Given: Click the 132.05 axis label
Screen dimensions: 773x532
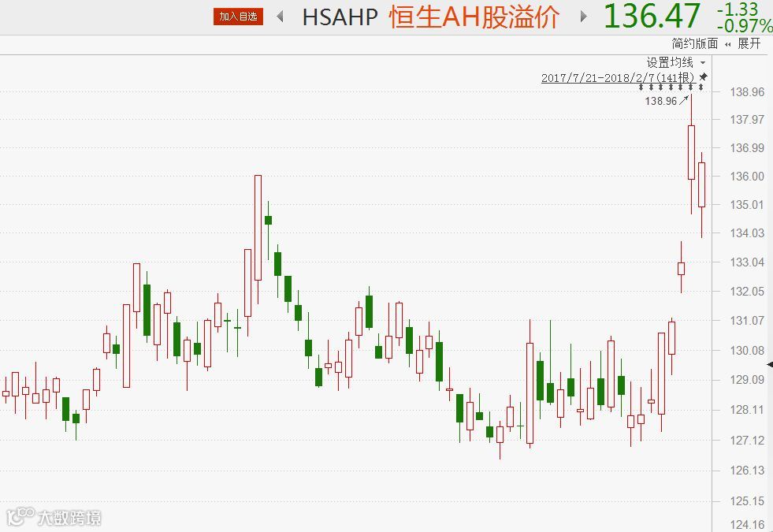Looking at the screenshot, I should [747, 292].
